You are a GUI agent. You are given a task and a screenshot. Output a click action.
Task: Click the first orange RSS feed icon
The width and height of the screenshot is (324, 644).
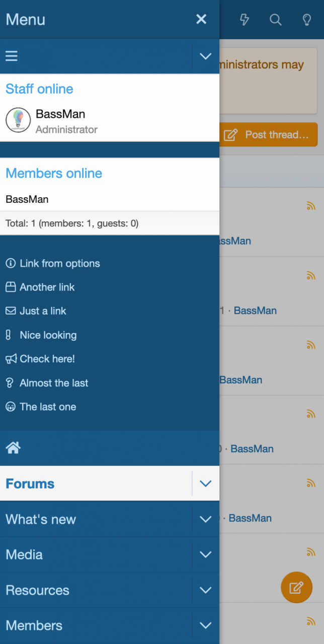click(311, 205)
